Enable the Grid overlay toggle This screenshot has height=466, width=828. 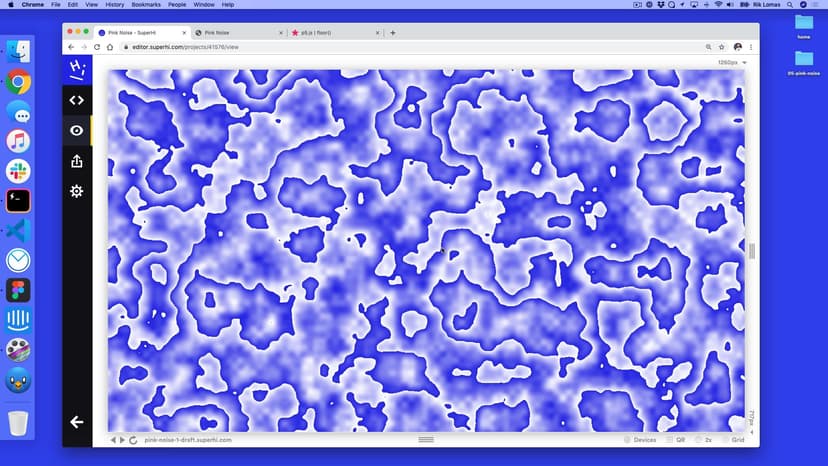click(732, 440)
